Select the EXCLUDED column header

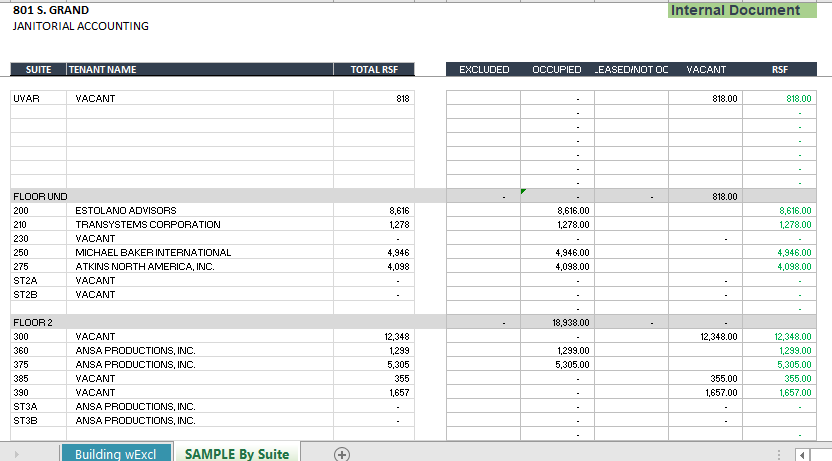point(483,69)
